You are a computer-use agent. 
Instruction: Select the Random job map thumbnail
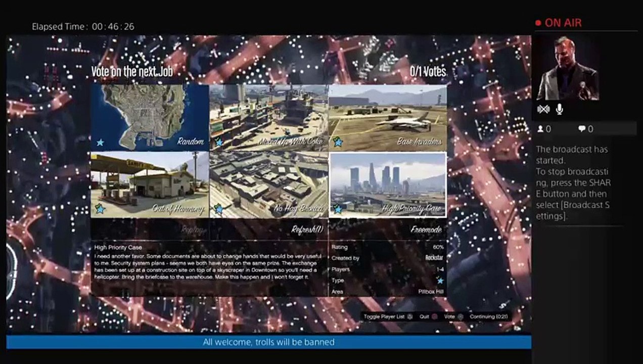150,117
